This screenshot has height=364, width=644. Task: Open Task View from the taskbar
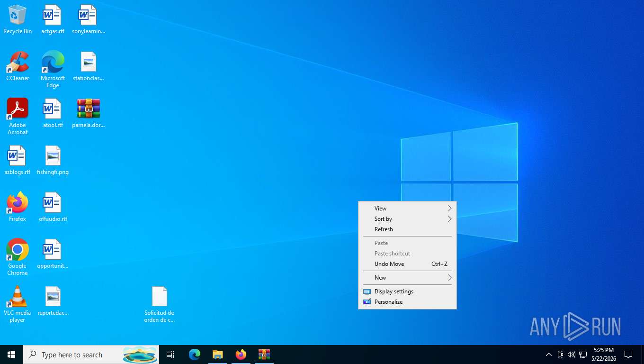tap(170, 355)
